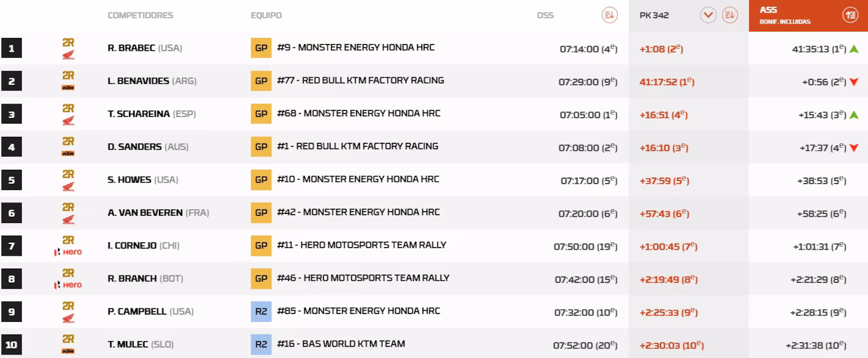This screenshot has width=868, height=358.
Task: Click KTM logo in T. Mulec row
Action: coord(68,351)
